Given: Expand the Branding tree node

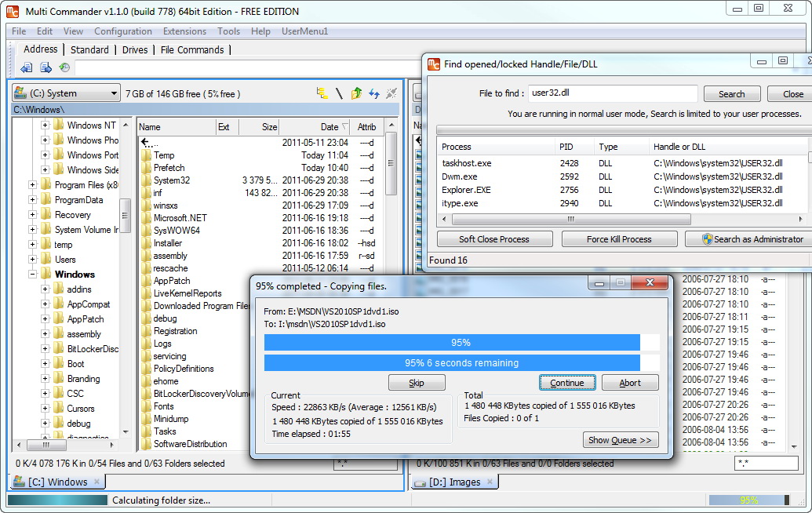Looking at the screenshot, I should (x=45, y=379).
